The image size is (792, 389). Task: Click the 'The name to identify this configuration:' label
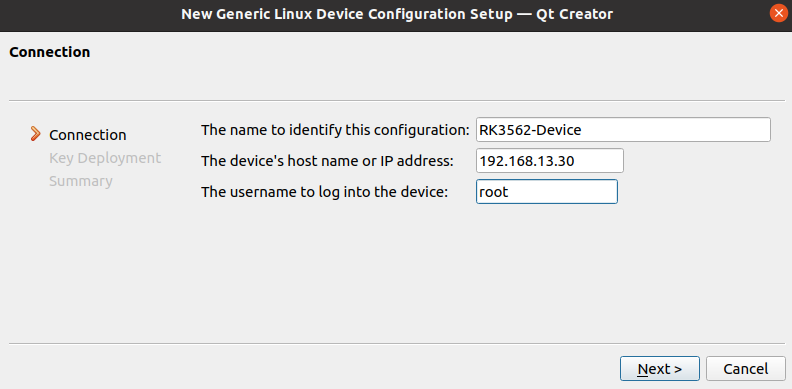pos(335,130)
